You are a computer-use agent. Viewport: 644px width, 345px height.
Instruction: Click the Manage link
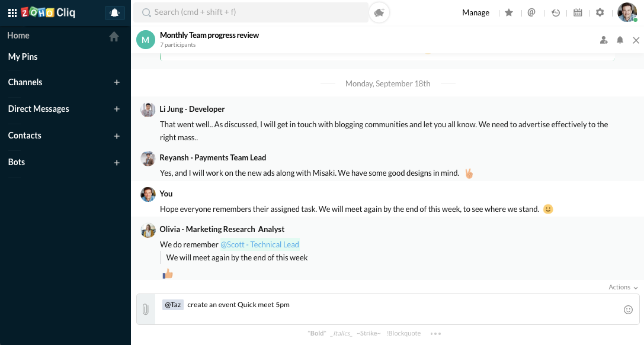pyautogui.click(x=476, y=12)
